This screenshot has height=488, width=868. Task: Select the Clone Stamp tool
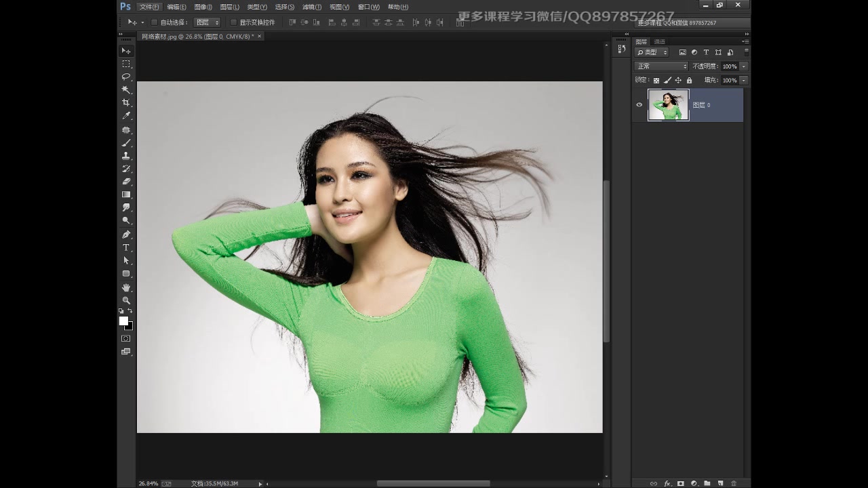click(x=126, y=155)
